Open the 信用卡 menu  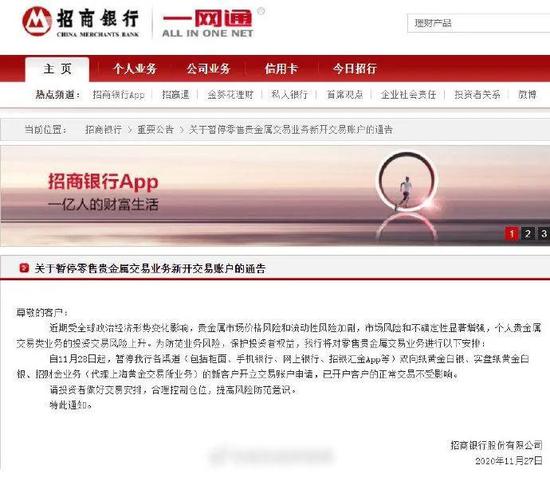pyautogui.click(x=281, y=69)
